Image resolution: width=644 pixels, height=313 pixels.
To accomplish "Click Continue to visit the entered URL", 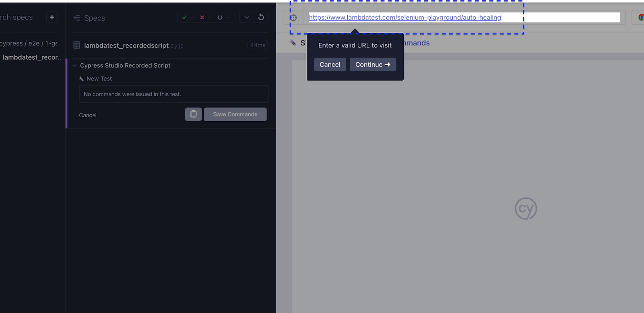I will [x=373, y=64].
